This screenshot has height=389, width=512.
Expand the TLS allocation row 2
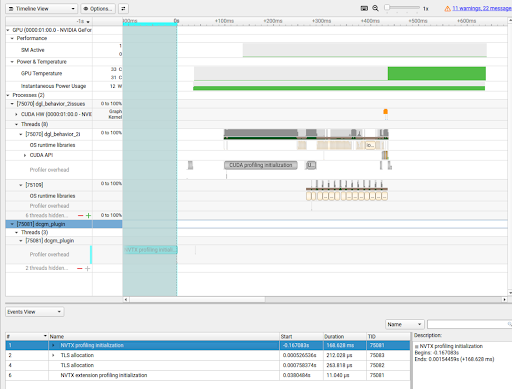(53, 355)
